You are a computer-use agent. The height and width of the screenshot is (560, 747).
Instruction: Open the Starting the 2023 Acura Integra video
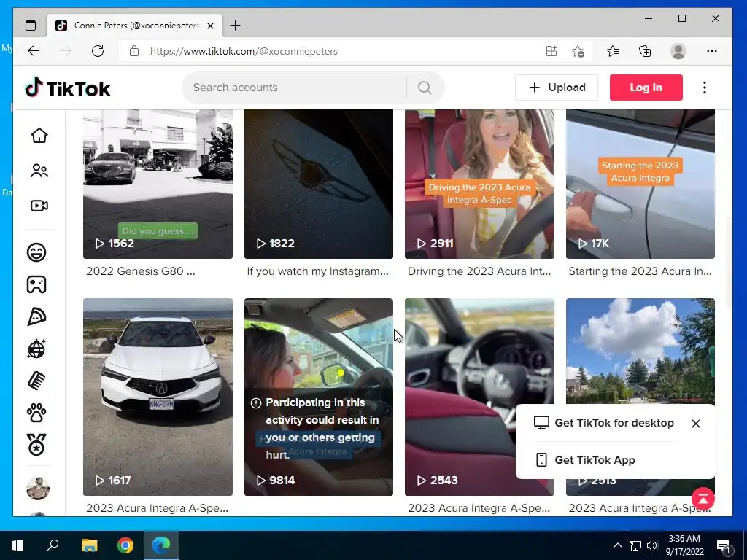tap(640, 184)
